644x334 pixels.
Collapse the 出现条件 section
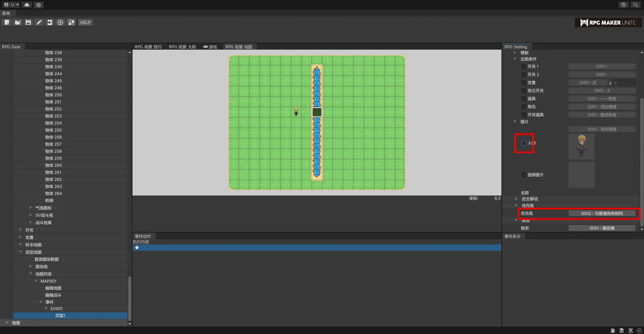(515, 59)
